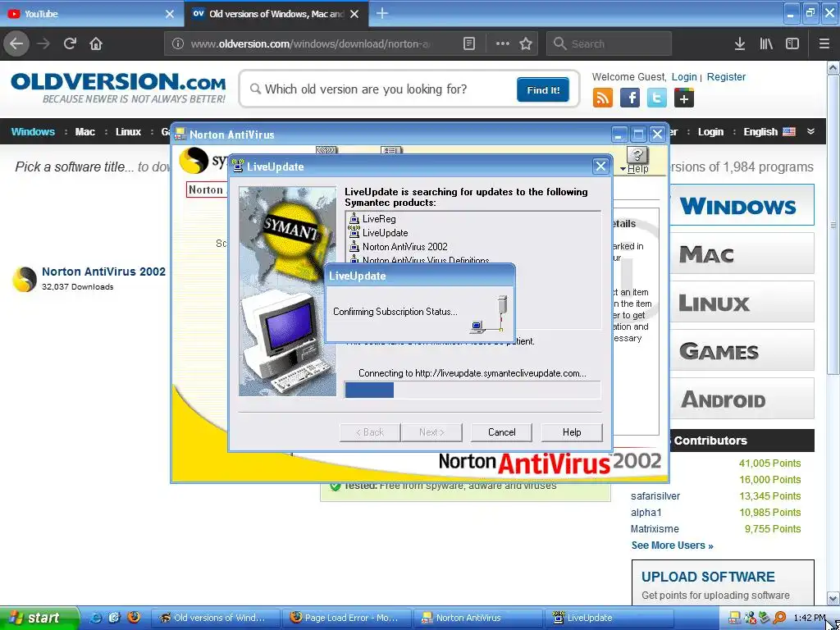Open the browser library icon

pyautogui.click(x=766, y=44)
